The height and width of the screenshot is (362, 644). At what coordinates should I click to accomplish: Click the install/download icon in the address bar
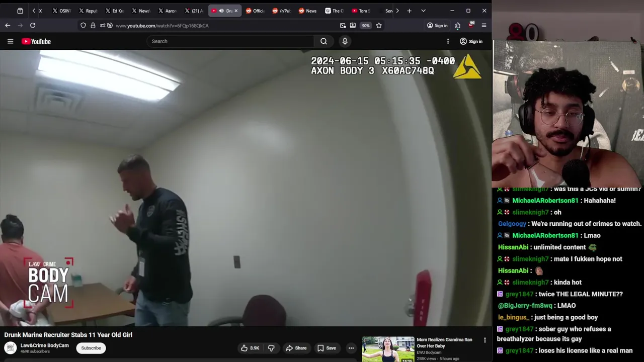pos(353,25)
